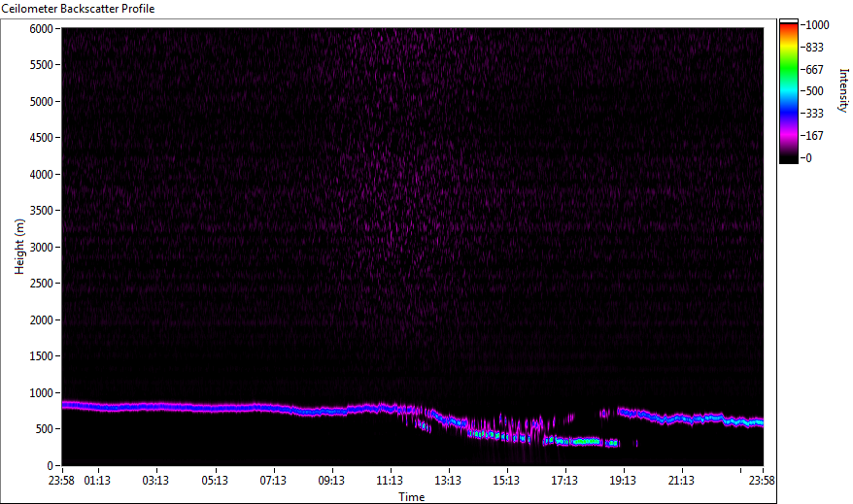Select the 19:13 time axis label
853x504 pixels.
(623, 481)
